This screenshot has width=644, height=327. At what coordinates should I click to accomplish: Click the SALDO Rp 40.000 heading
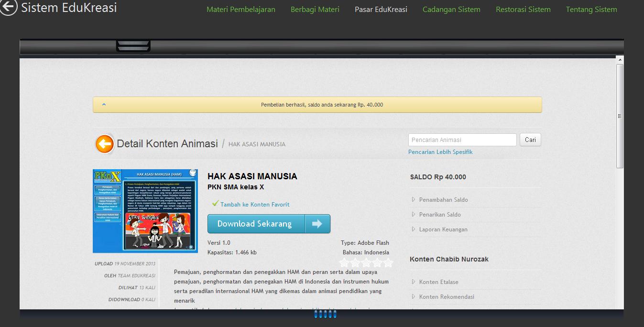pyautogui.click(x=438, y=177)
